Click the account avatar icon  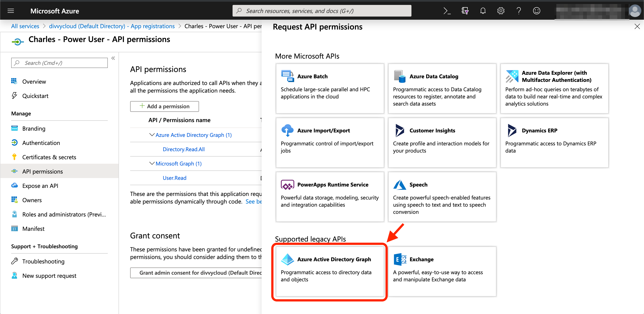tap(635, 11)
